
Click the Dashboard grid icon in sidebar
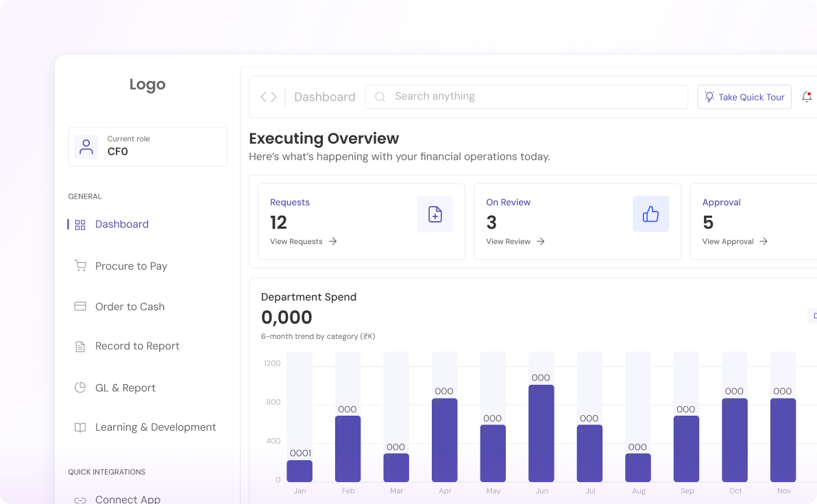(80, 225)
